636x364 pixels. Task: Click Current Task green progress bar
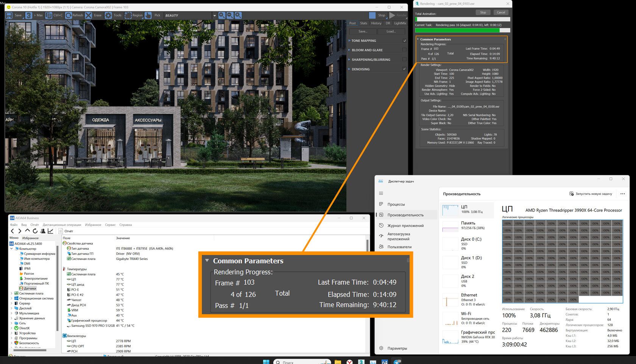tap(463, 30)
